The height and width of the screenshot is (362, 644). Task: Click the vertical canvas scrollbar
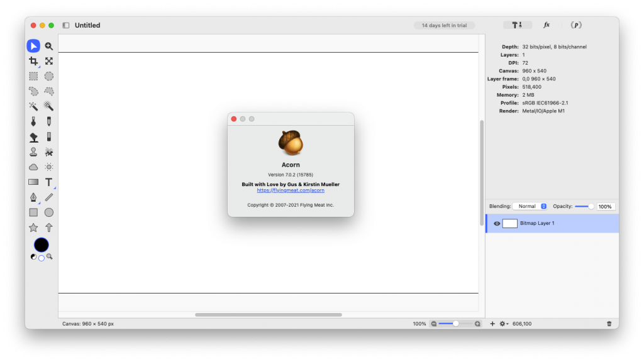coord(482,173)
